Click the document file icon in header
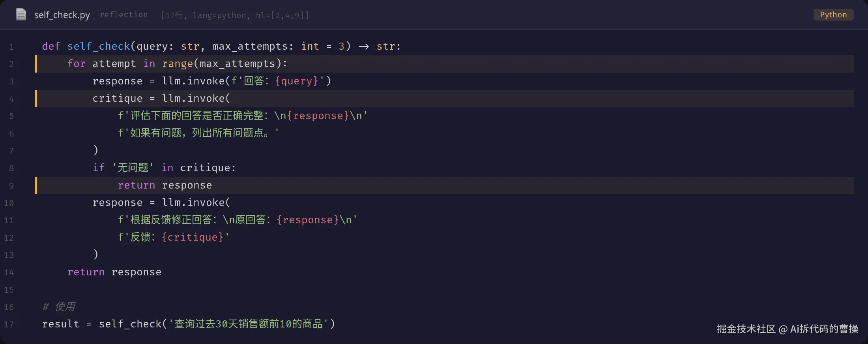Image resolution: width=868 pixels, height=344 pixels. 21,15
